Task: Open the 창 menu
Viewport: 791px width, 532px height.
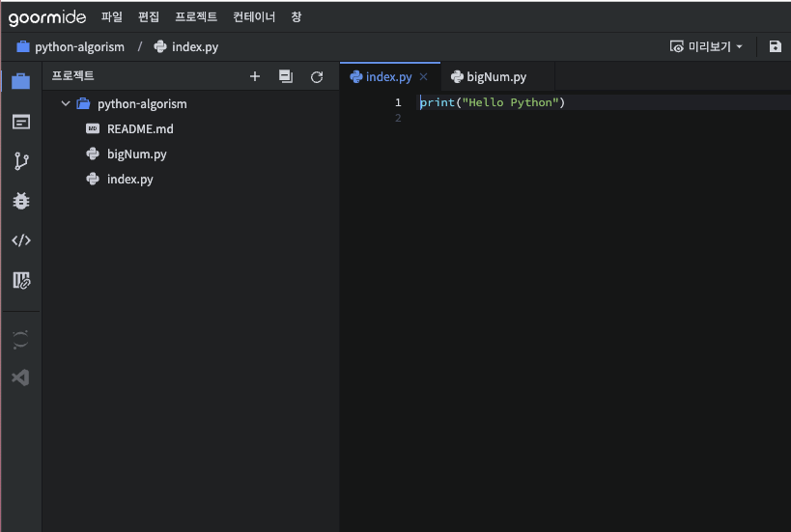Action: coord(297,16)
